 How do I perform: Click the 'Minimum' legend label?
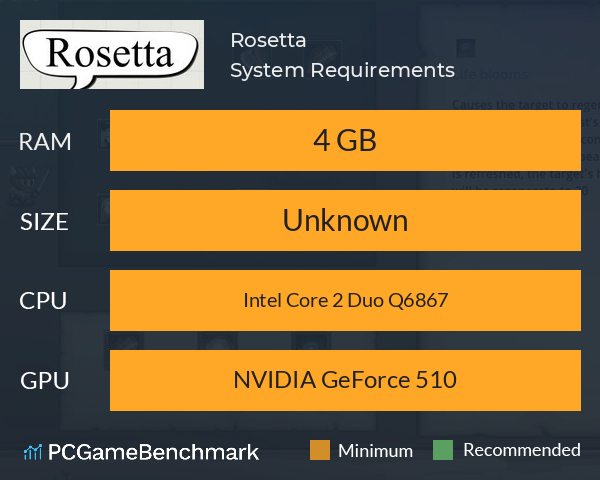(x=375, y=451)
